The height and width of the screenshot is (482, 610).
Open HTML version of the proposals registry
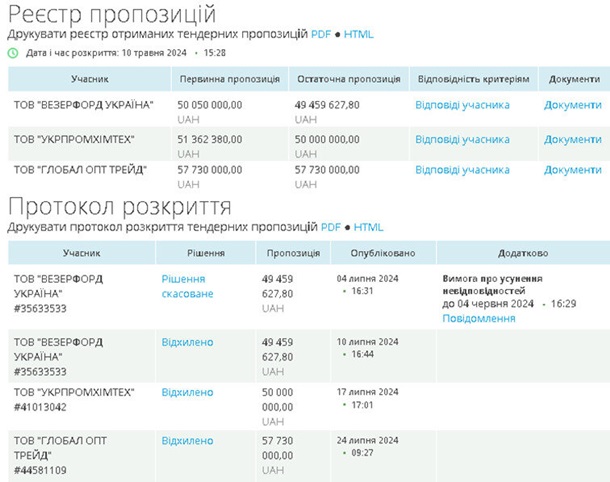357,34
